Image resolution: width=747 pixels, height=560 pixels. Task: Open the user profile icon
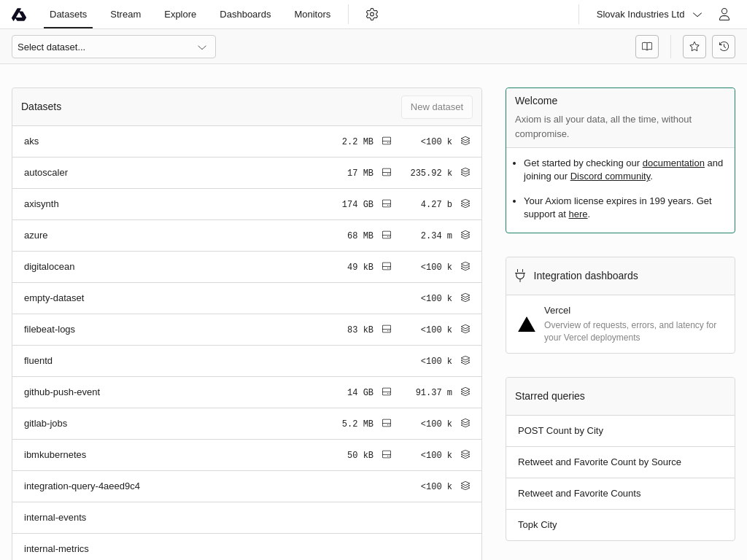coord(724,15)
